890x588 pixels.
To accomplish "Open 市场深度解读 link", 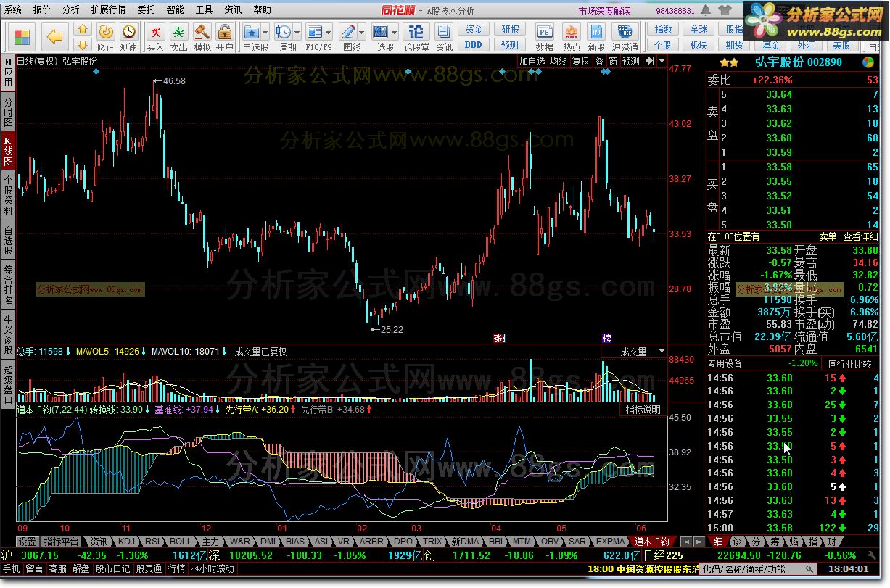I will (605, 11).
